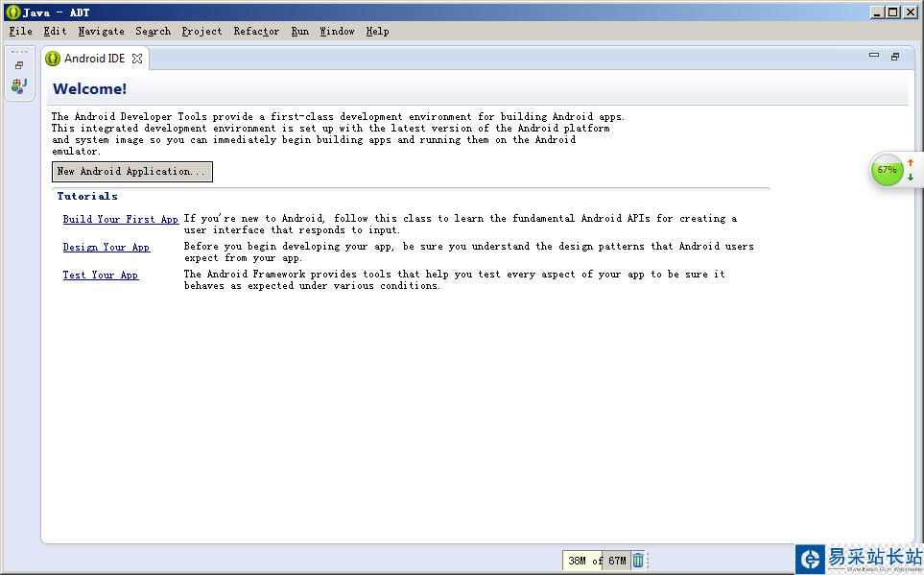Click New Android Application button
The image size is (924, 575).
point(132,172)
